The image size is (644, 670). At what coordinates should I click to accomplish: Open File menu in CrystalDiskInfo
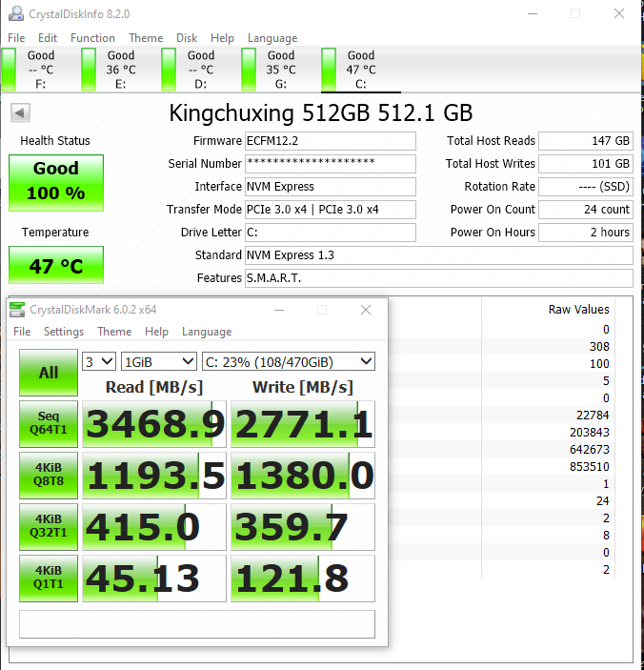16,38
